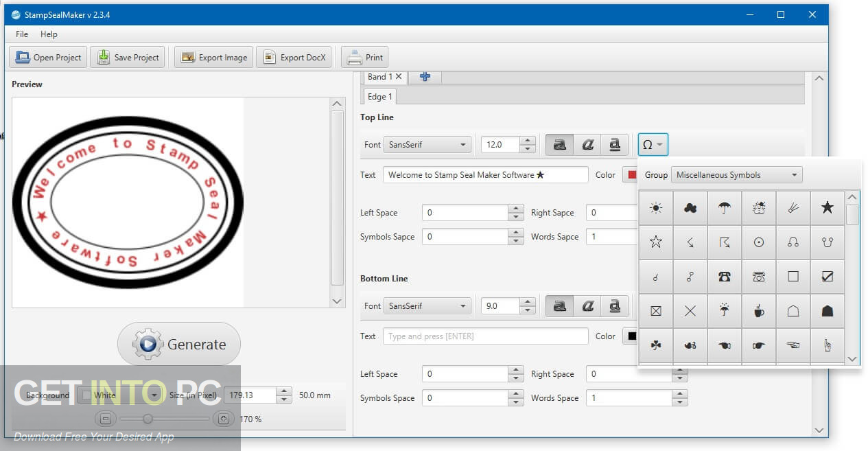Select the hot beverage cup symbol
Viewport: 868px width, 451px height.
click(x=758, y=310)
